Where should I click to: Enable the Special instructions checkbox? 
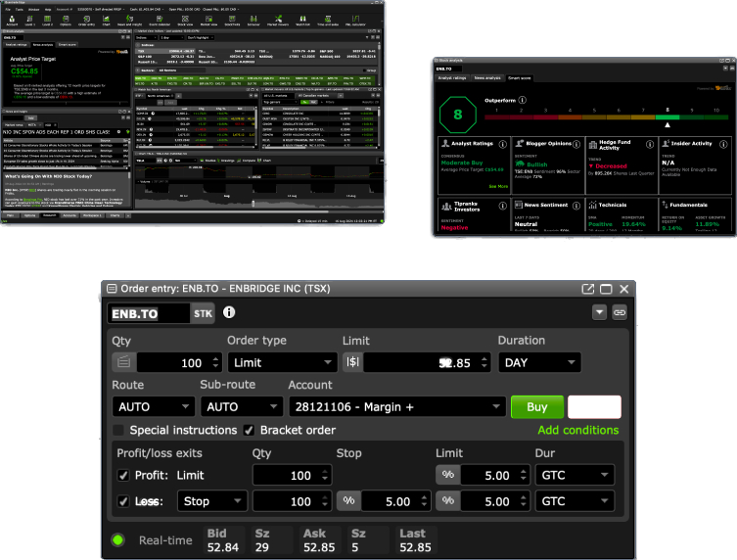[118, 430]
